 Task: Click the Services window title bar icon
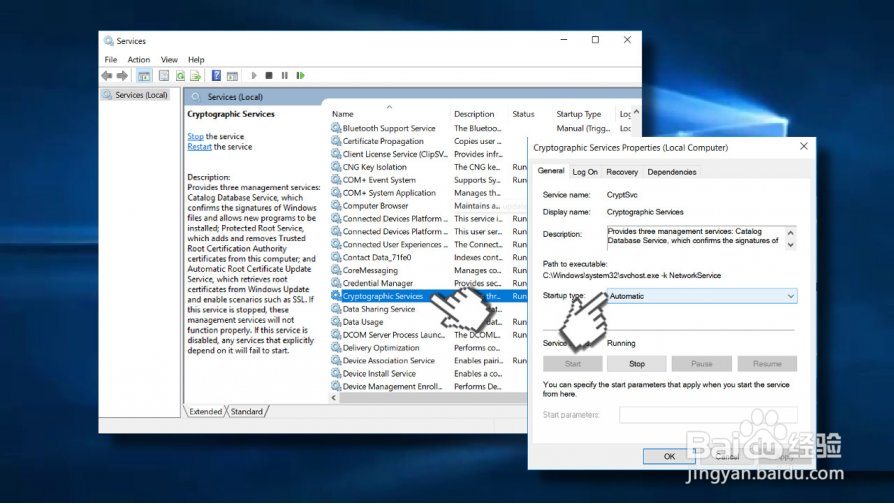[108, 41]
